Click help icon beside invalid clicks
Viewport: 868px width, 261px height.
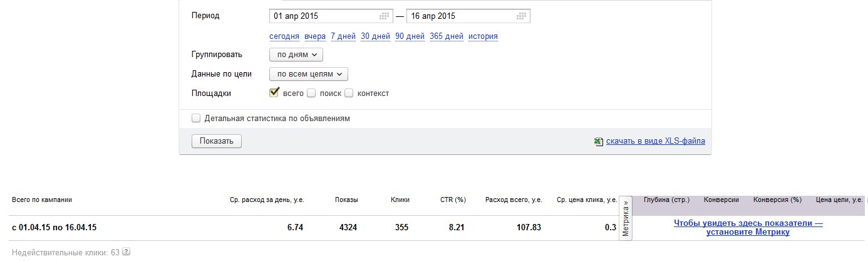coord(126,252)
